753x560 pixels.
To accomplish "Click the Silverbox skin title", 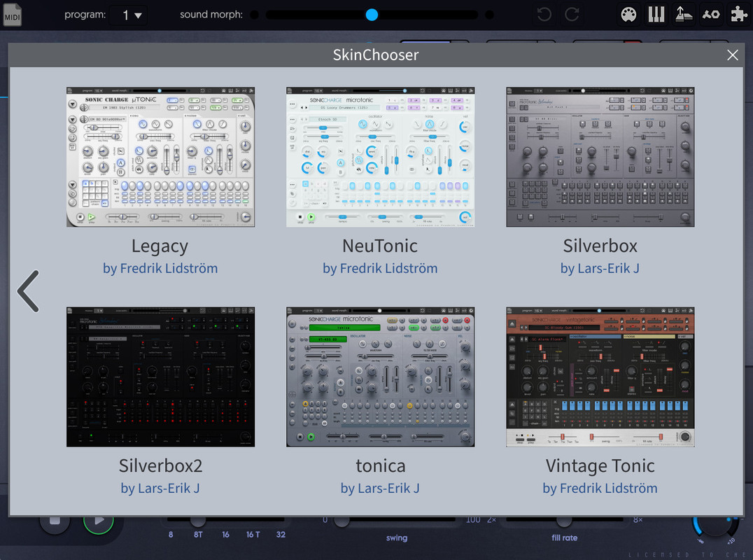I will (600, 246).
